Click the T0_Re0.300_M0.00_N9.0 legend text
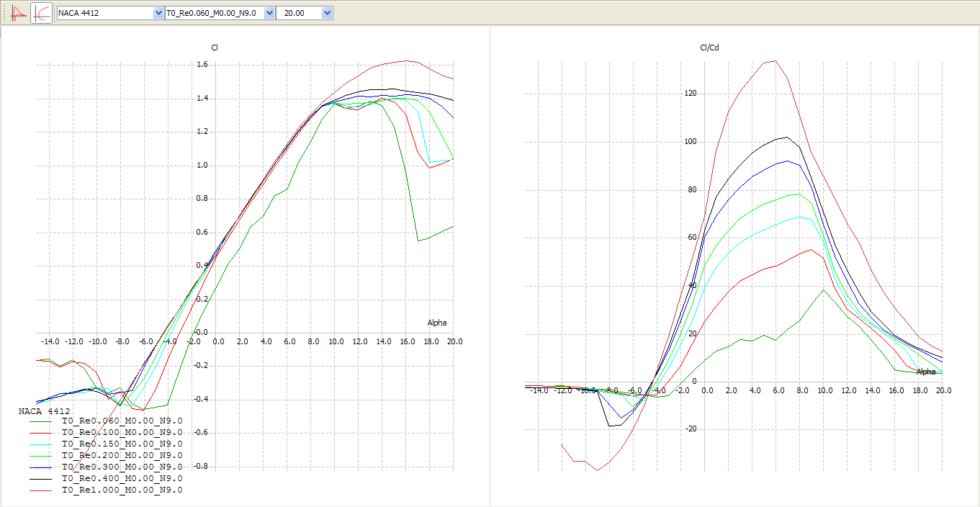Image resolution: width=980 pixels, height=507 pixels. [x=122, y=467]
